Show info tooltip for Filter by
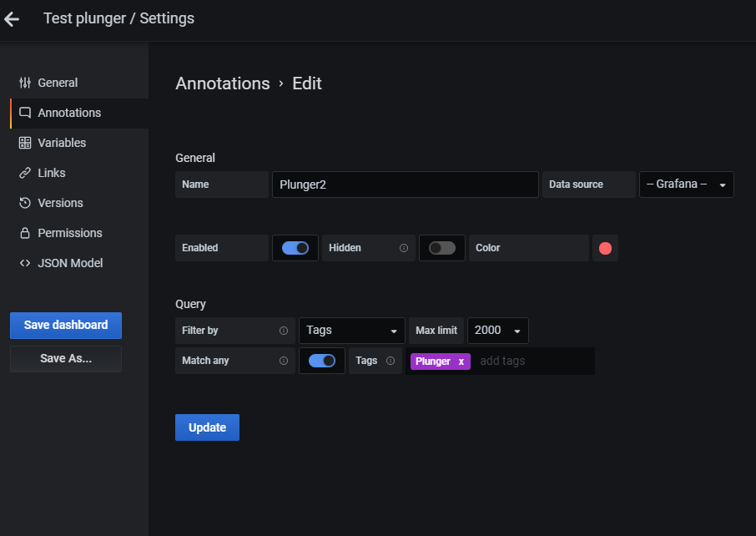 [284, 331]
